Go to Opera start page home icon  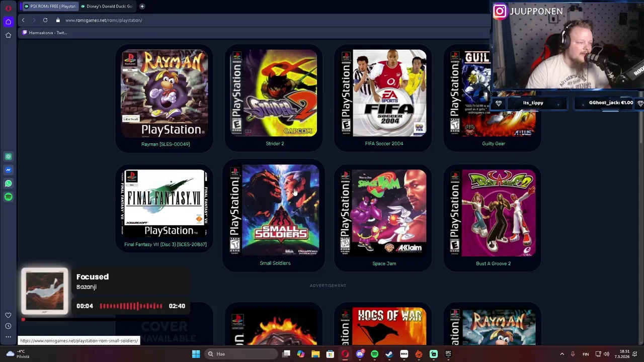pyautogui.click(x=8, y=22)
